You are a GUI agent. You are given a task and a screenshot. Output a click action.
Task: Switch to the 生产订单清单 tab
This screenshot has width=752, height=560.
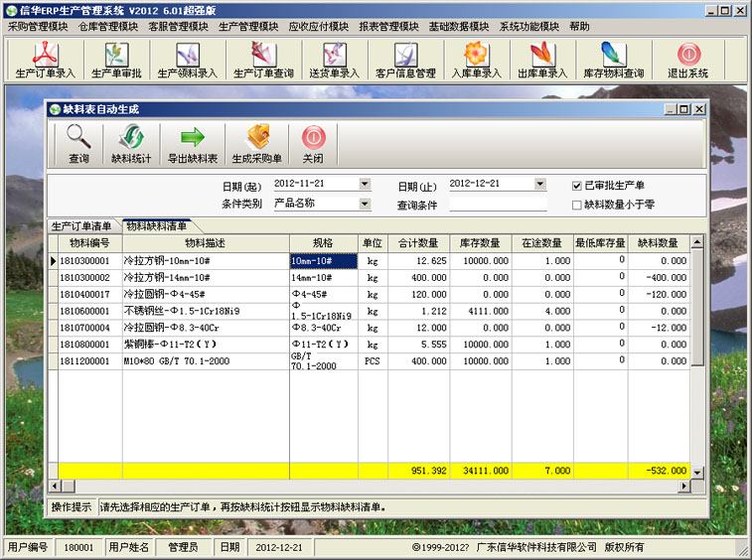[81, 226]
